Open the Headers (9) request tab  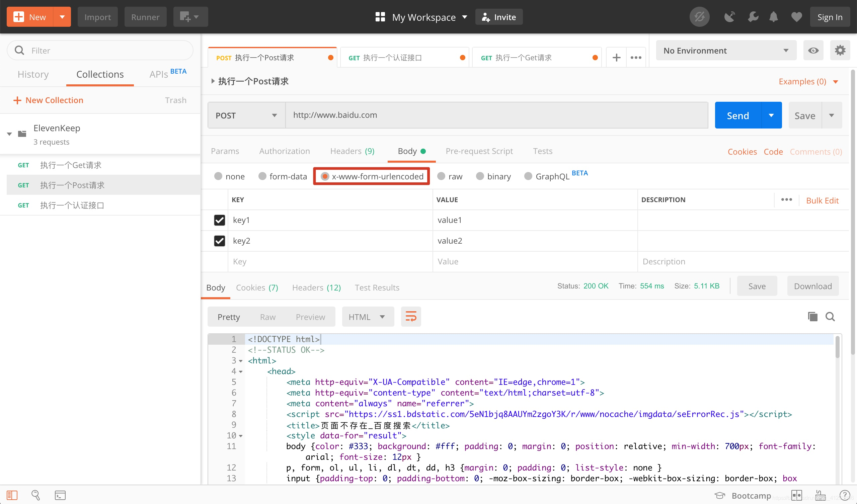[352, 151]
